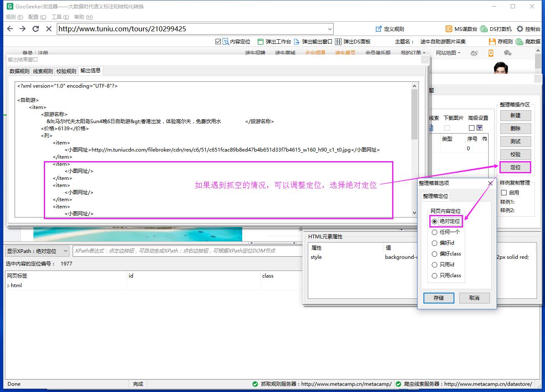
Task: Launch the DS打数机 crawler
Action: [x=496, y=29]
